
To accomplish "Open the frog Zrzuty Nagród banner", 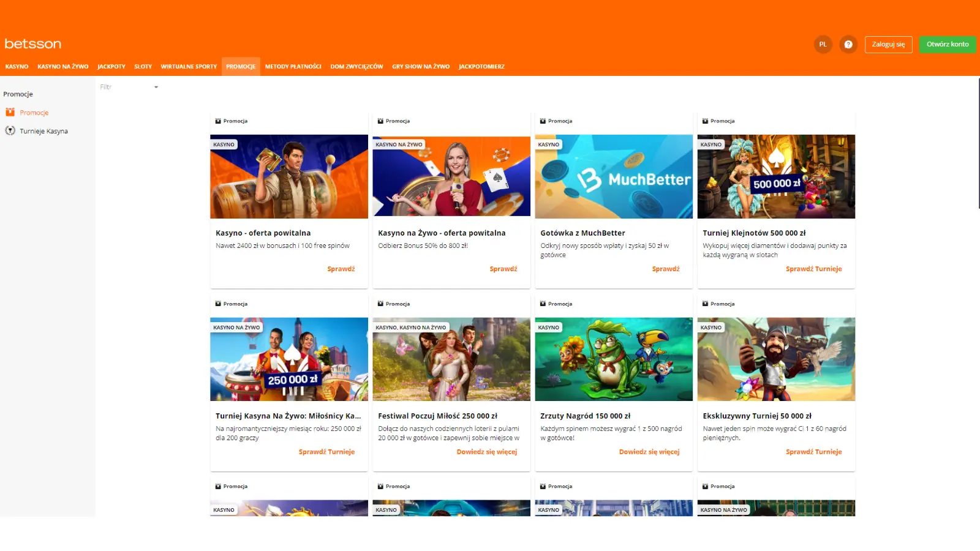I will [614, 359].
